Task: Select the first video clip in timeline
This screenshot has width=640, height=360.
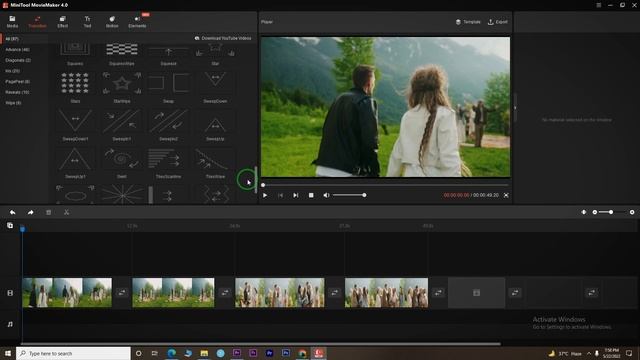Action: pyautogui.click(x=67, y=293)
